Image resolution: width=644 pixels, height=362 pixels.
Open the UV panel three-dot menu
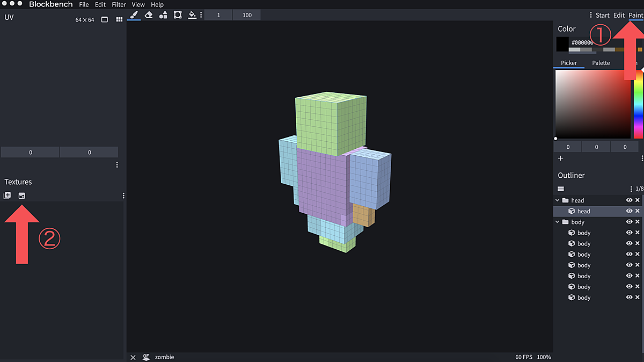coord(117,165)
